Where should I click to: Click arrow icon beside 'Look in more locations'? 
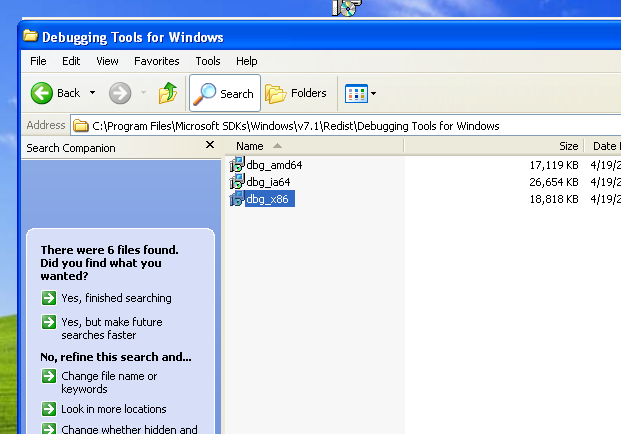click(x=49, y=409)
